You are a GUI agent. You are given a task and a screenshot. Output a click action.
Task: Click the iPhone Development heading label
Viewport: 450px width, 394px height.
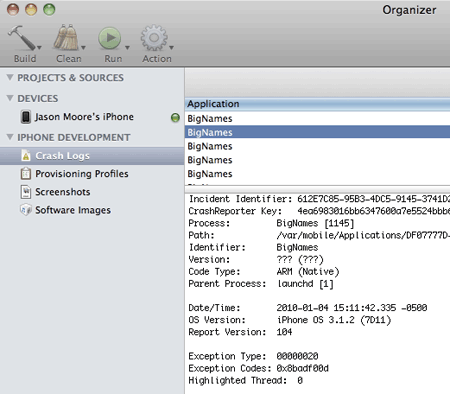74,137
